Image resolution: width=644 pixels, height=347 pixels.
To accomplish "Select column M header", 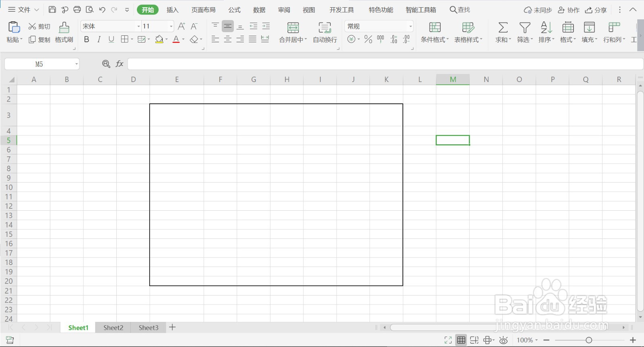I will tap(453, 79).
